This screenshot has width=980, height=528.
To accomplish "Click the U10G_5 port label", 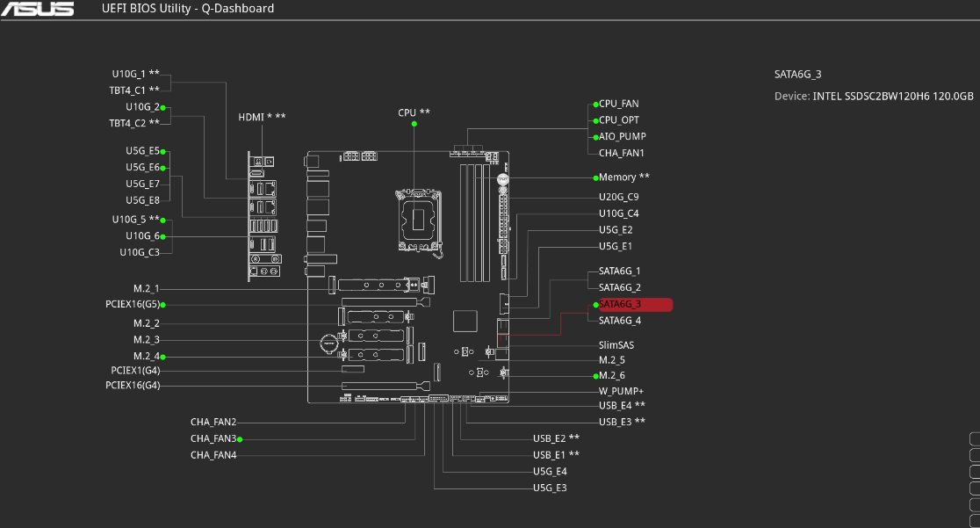I will (135, 220).
